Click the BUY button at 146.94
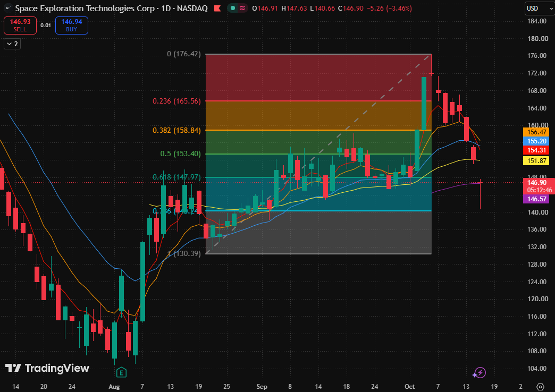The height and width of the screenshot is (392, 555). [71, 25]
